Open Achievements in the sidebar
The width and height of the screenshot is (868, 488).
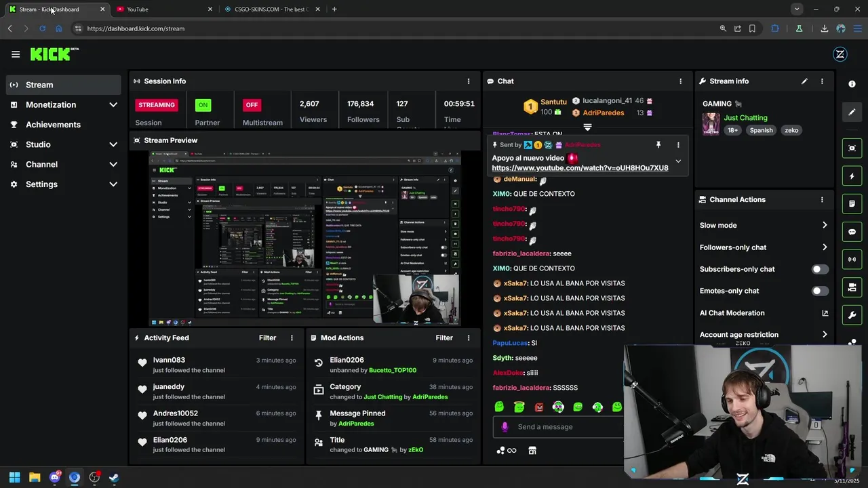[64, 125]
